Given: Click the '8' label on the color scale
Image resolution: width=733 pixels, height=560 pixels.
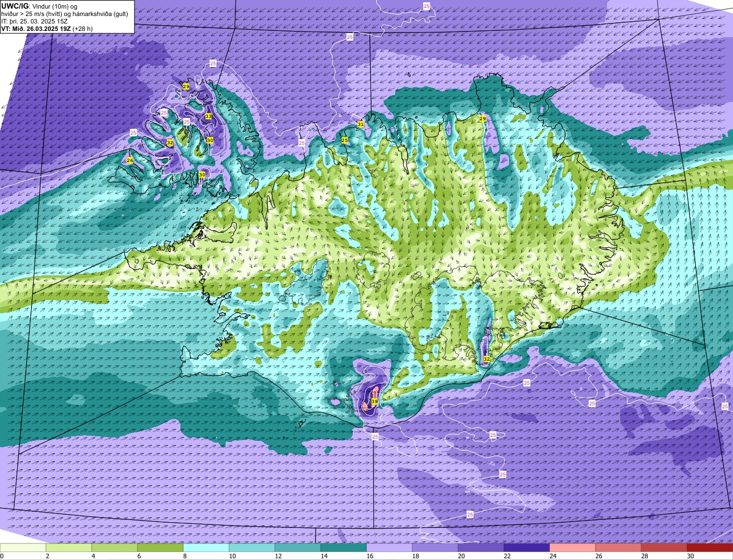Looking at the screenshot, I should coord(185,556).
